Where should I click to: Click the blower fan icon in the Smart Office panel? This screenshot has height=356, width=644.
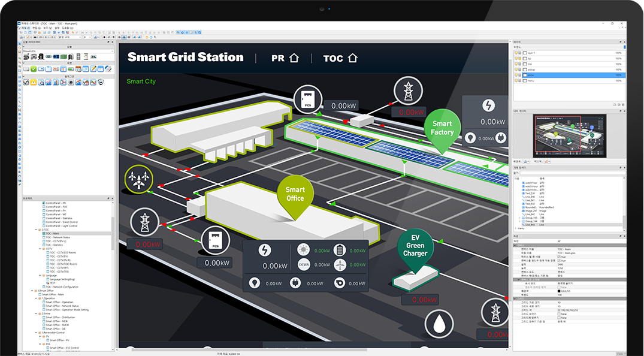pyautogui.click(x=339, y=283)
